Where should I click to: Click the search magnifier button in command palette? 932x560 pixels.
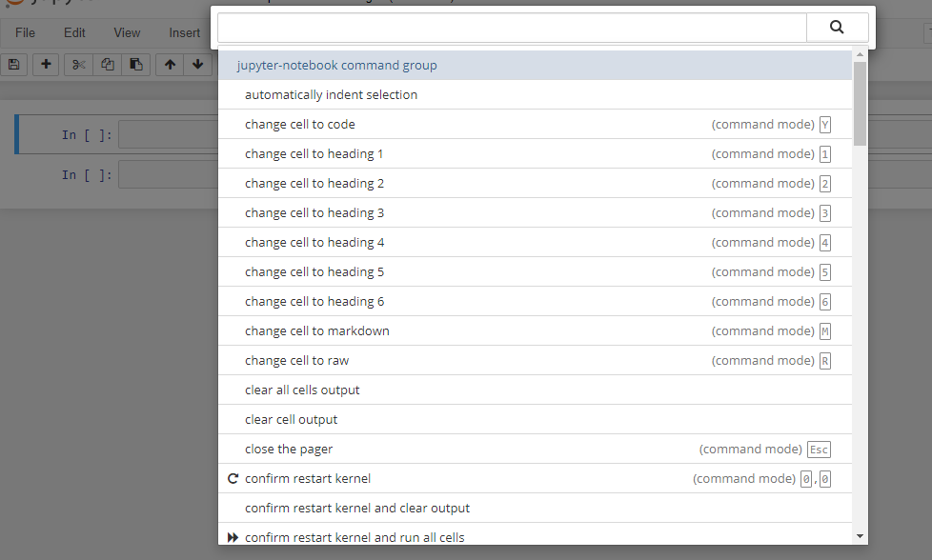point(837,28)
